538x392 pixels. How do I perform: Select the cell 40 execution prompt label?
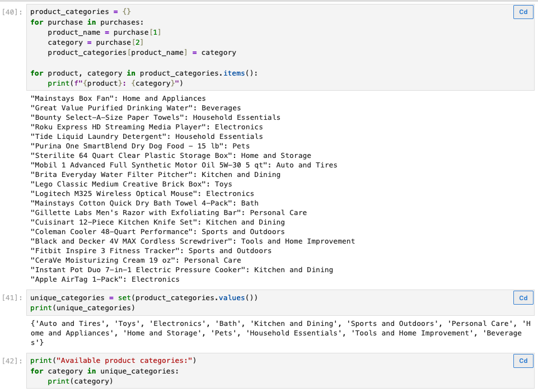(12, 12)
